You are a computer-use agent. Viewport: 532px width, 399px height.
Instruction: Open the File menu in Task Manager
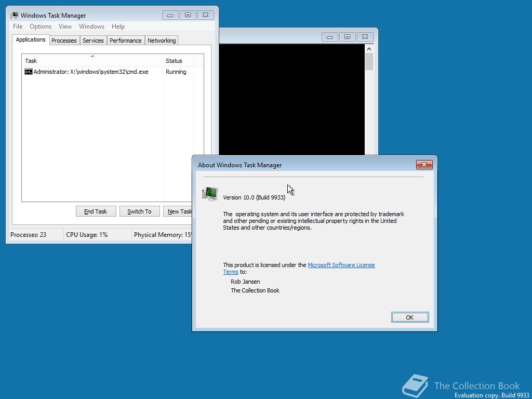point(18,26)
